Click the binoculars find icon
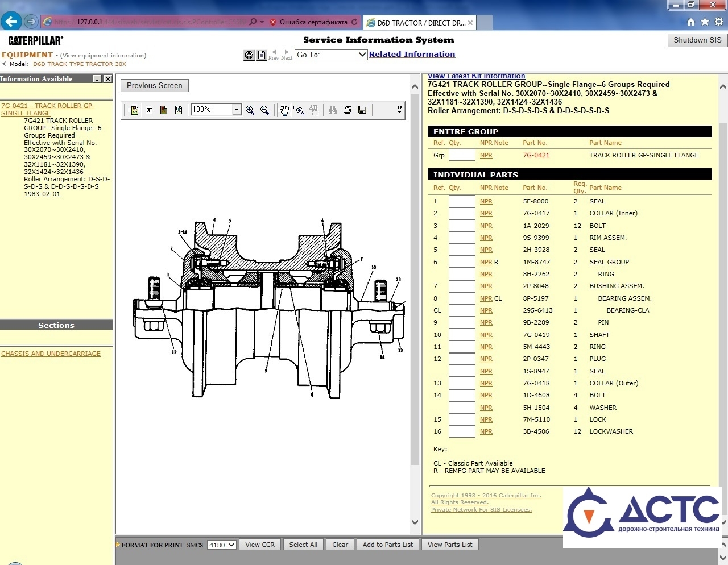 (333, 110)
